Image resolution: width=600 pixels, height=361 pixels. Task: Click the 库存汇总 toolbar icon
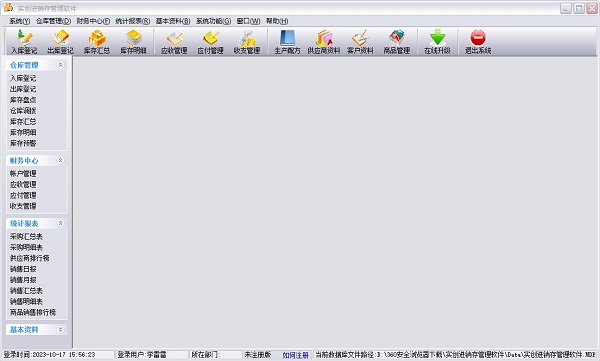click(x=97, y=41)
